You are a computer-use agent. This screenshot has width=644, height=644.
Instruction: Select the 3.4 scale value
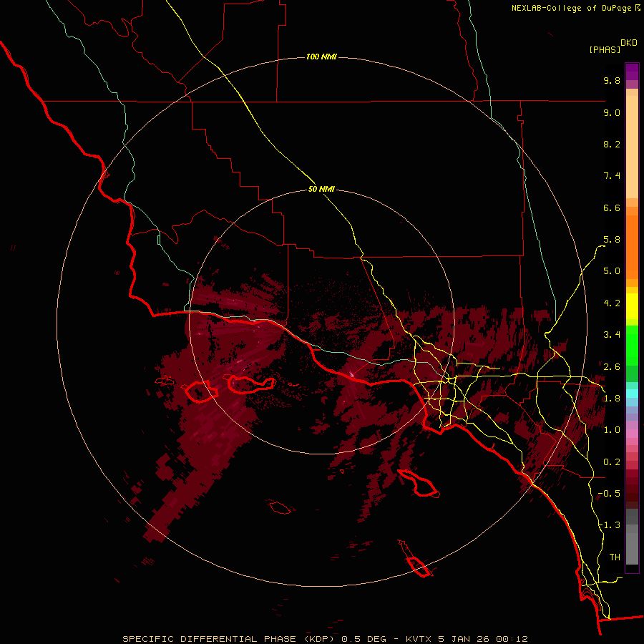coord(612,335)
